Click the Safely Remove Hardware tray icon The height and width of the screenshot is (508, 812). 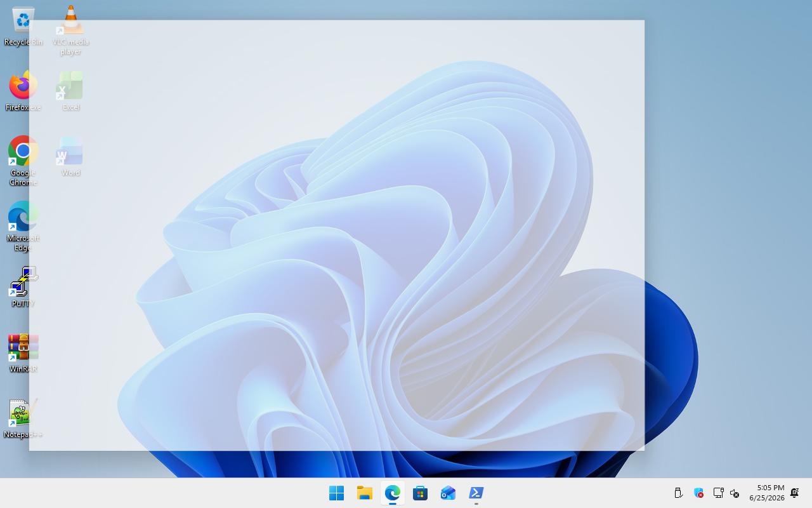click(678, 493)
